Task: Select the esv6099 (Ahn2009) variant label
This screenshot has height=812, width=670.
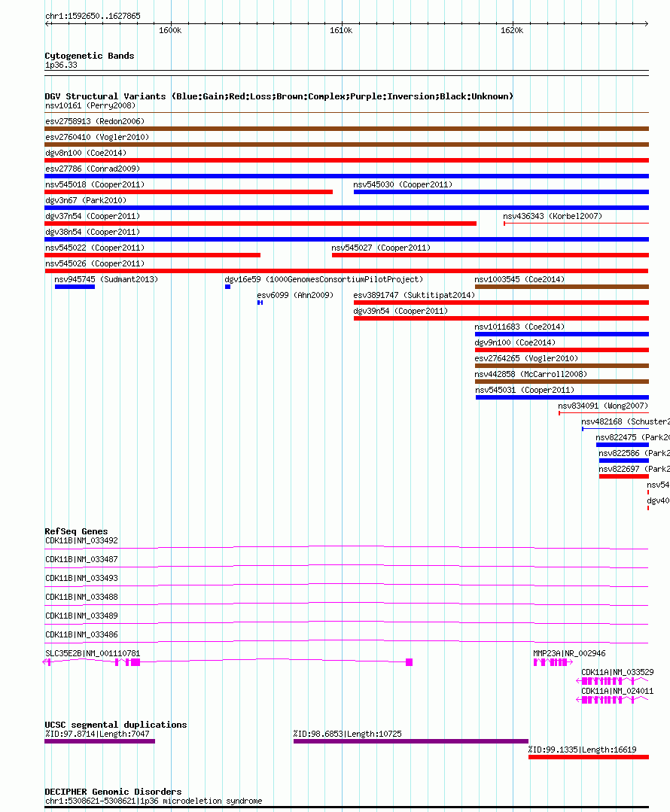Action: pos(295,295)
